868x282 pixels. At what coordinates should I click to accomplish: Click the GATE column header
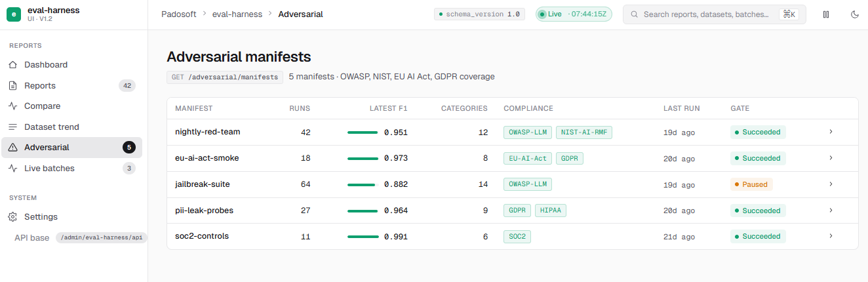[740, 109]
